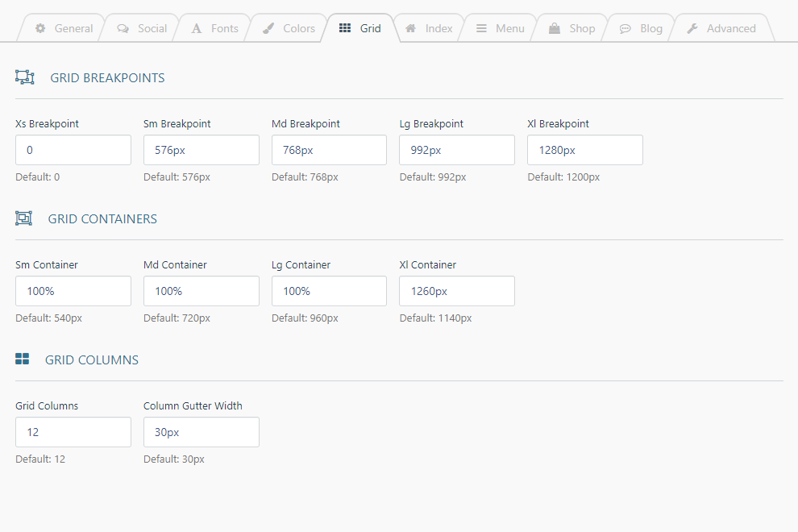Click the chat bubbles icon on Social tab
The image size is (798, 532).
pyautogui.click(x=123, y=28)
